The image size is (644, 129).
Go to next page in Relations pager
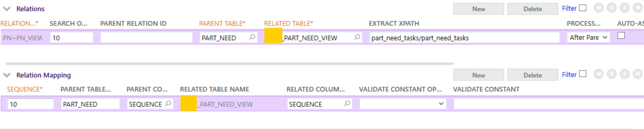(x=625, y=8)
